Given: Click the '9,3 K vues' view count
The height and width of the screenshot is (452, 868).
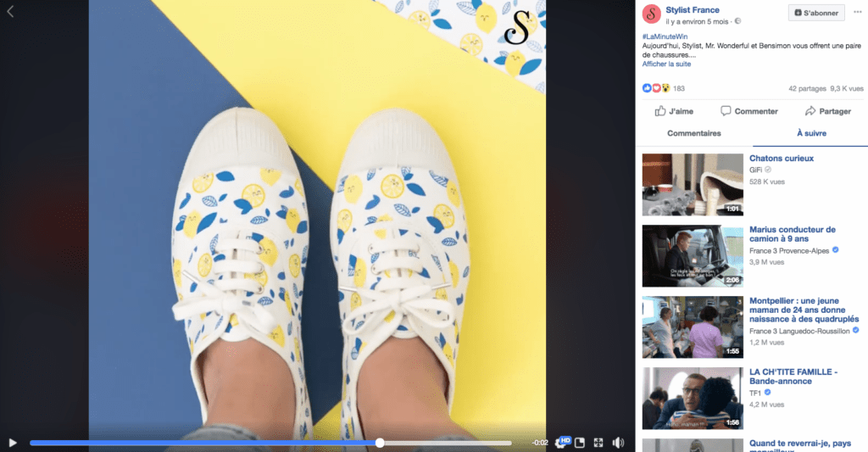Looking at the screenshot, I should (x=847, y=89).
